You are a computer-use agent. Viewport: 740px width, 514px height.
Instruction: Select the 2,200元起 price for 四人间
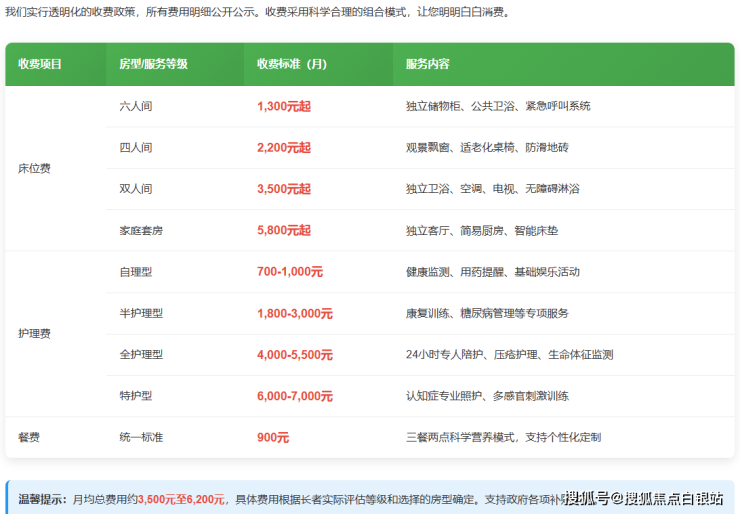(283, 147)
